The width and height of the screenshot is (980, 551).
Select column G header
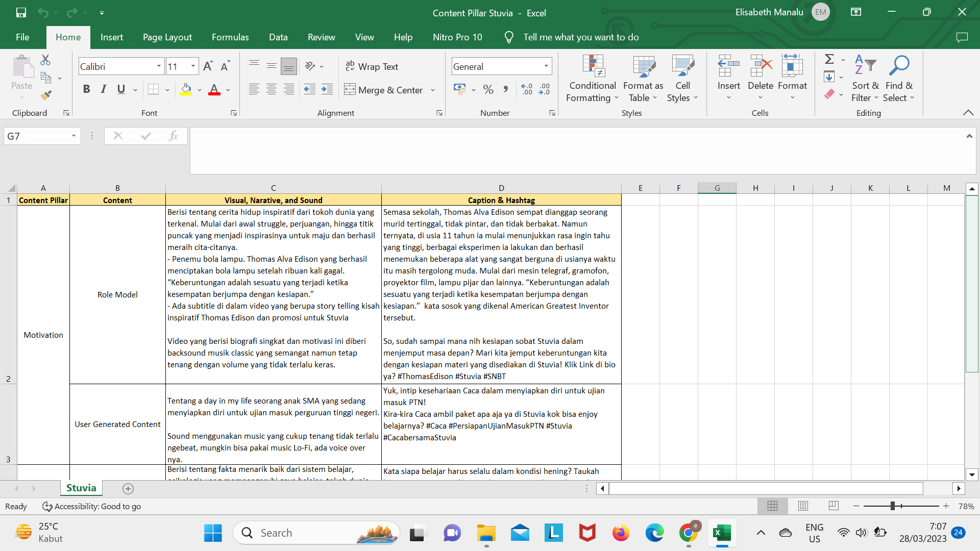click(x=717, y=188)
